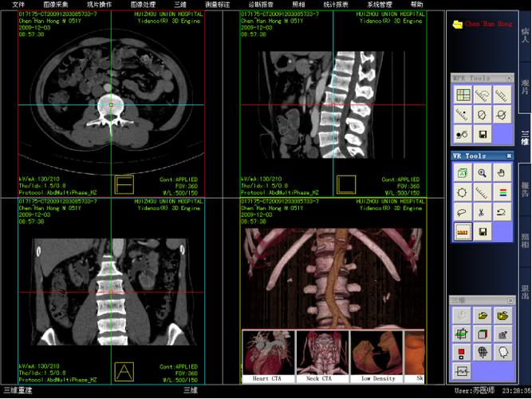Click the black and white circles tool in MPR Tools
This screenshot has width=532, height=399.
point(463,135)
